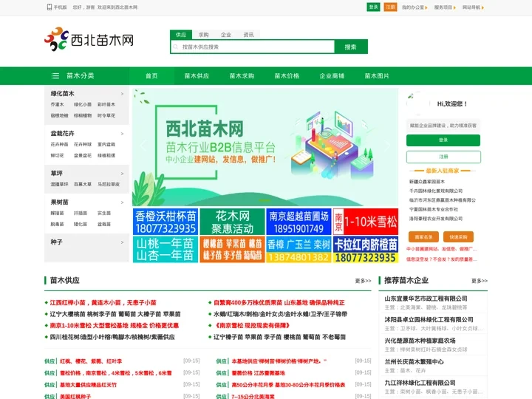Open 基地大量供应精品红天竹 listing
Viewport: 532px width, 399px height.
coord(88,385)
